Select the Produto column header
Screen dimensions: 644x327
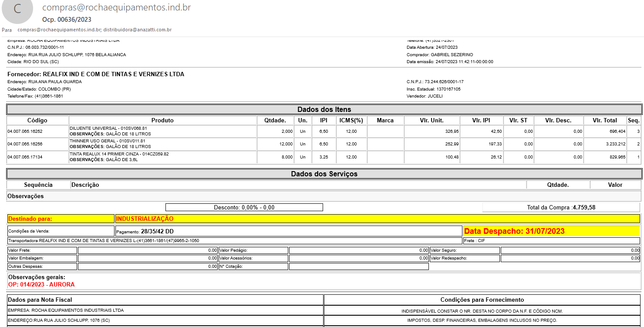162,120
